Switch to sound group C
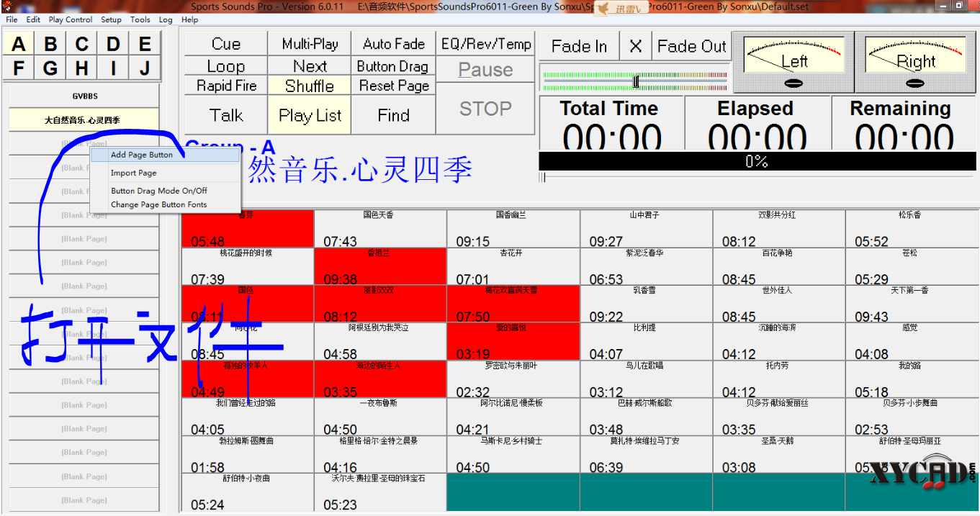The height and width of the screenshot is (516, 980). [x=82, y=45]
